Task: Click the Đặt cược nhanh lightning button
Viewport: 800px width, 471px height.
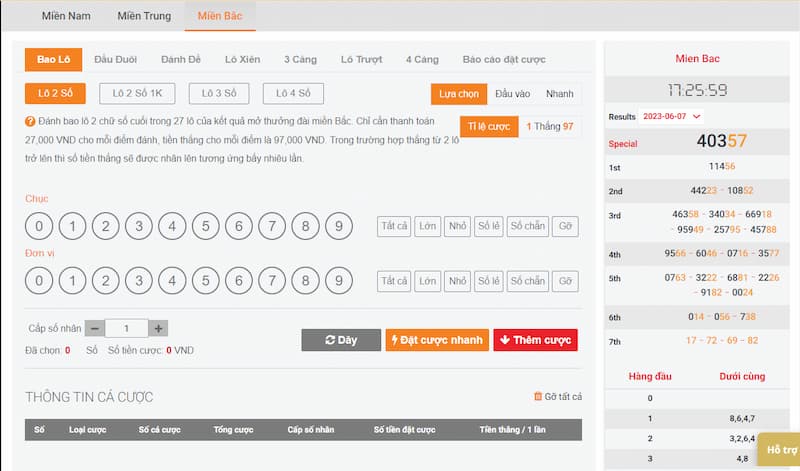Action: pos(437,340)
